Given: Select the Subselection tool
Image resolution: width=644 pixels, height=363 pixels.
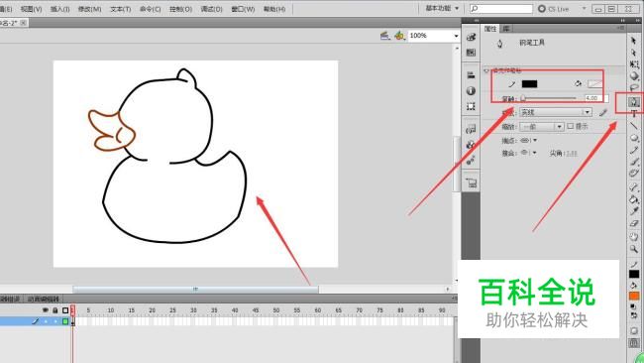Looking at the screenshot, I should [634, 53].
